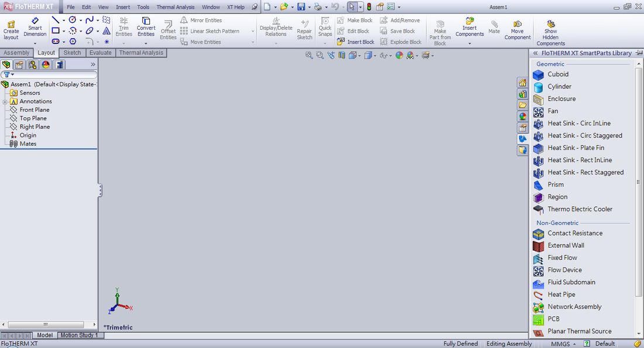
Task: Select the Smart Dimension tool
Action: [35, 28]
